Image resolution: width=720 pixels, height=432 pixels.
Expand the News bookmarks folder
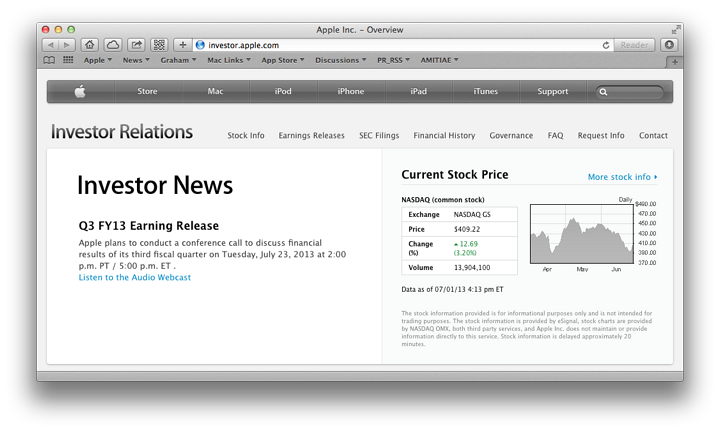pyautogui.click(x=136, y=60)
